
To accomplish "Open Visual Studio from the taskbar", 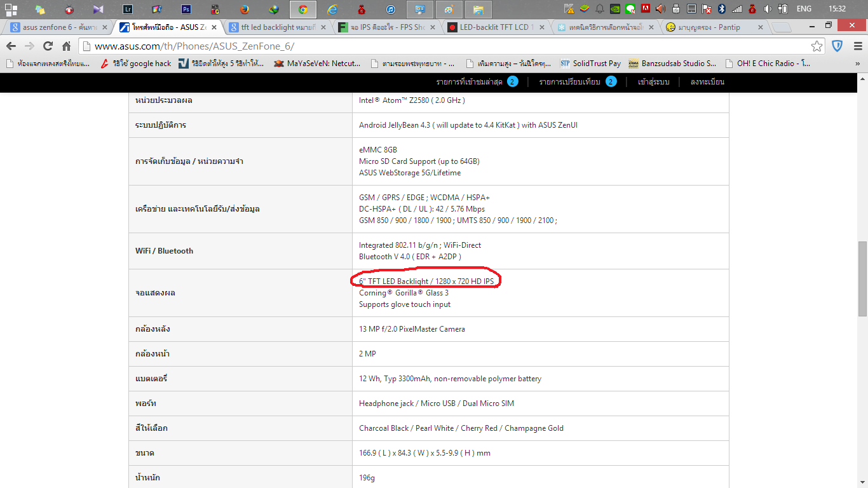I will (x=98, y=9).
